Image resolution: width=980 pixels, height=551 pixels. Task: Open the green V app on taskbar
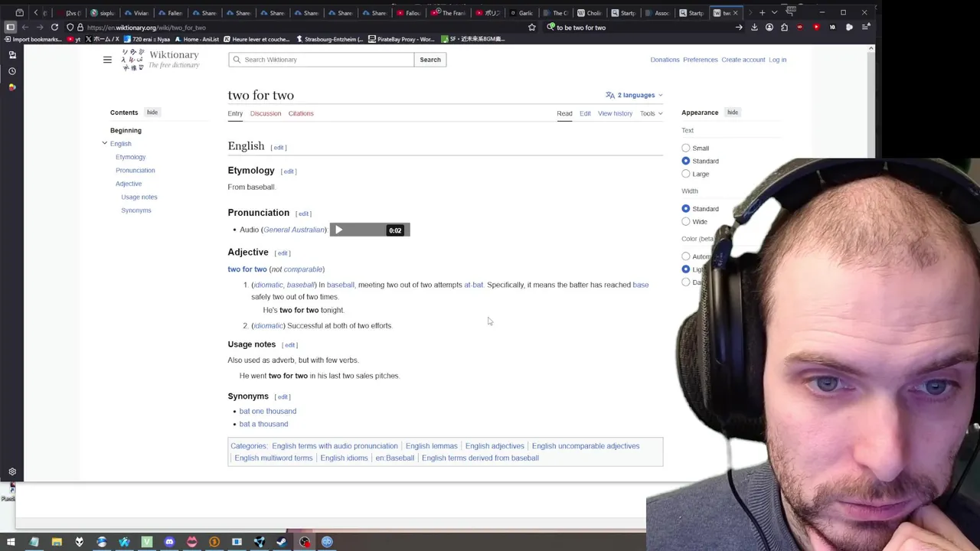pos(147,542)
